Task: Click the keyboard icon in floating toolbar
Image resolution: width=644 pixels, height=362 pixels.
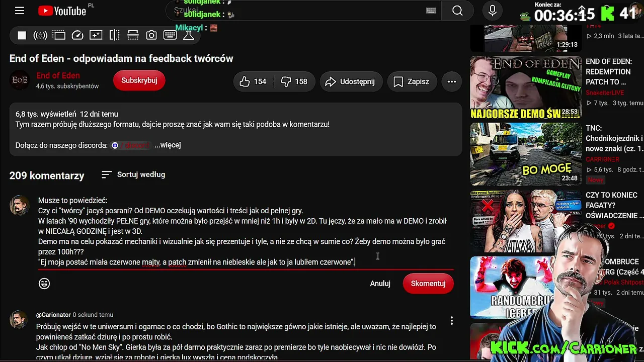Action: [x=170, y=35]
